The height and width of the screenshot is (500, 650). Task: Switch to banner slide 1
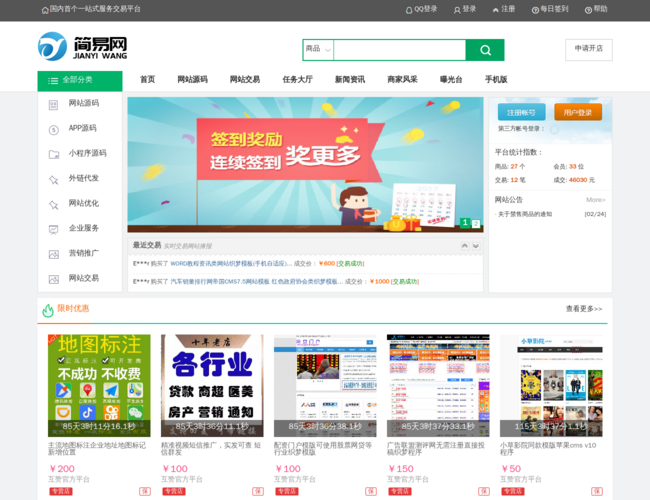pyautogui.click(x=465, y=223)
